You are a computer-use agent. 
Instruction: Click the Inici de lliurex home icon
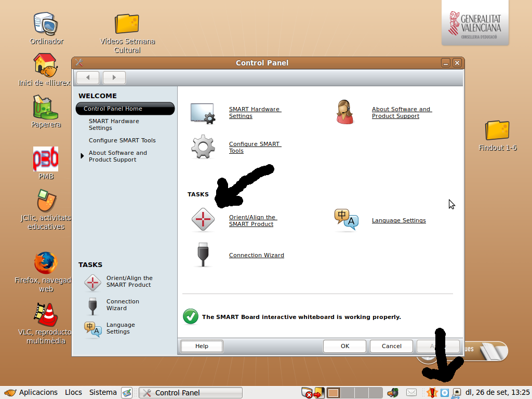coord(45,65)
